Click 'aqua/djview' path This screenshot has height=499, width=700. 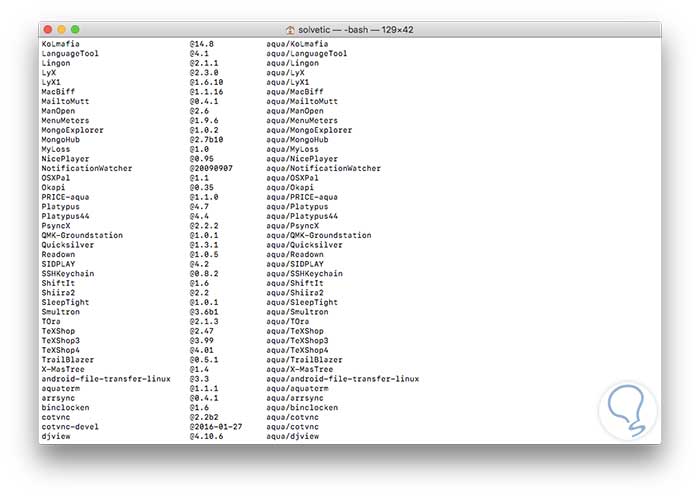292,437
